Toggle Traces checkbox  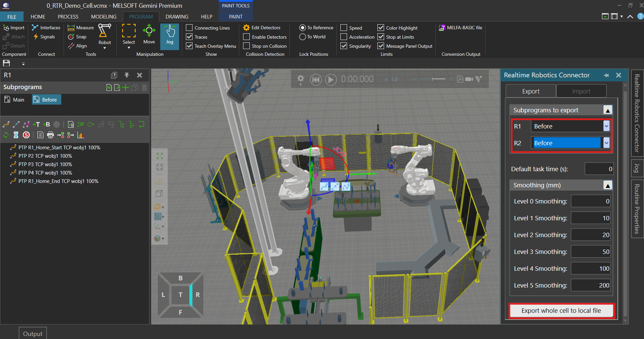coord(189,37)
